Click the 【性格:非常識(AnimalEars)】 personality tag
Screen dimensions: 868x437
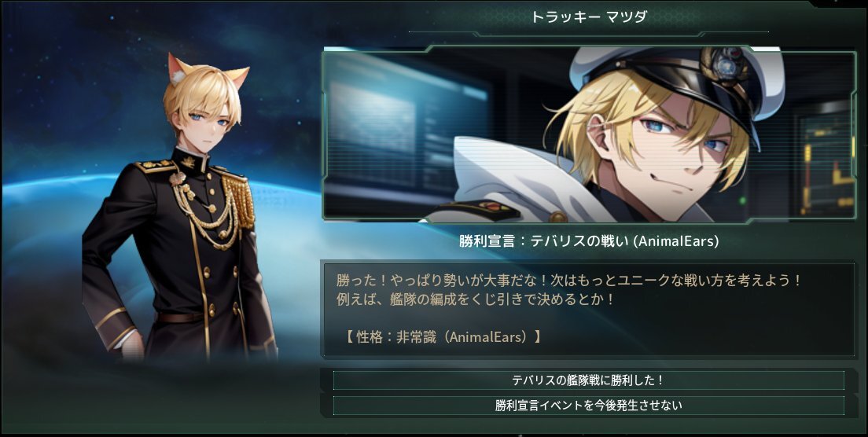click(443, 337)
